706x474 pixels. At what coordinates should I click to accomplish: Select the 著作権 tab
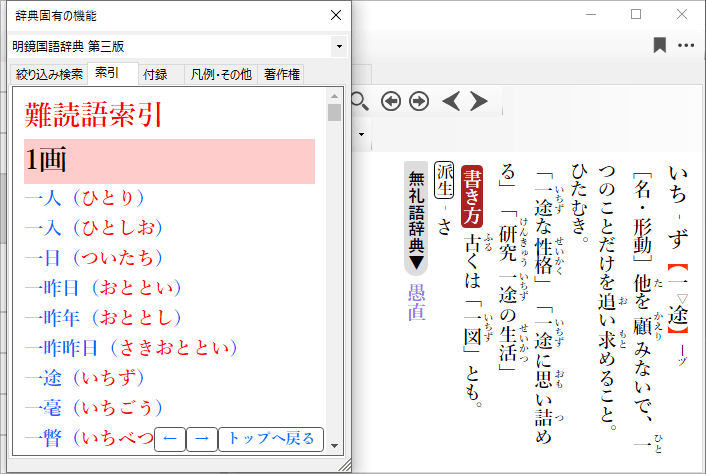tap(281, 74)
